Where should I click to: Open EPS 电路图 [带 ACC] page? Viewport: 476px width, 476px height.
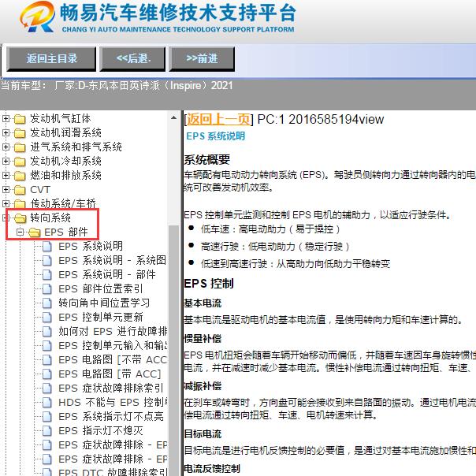click(x=110, y=374)
